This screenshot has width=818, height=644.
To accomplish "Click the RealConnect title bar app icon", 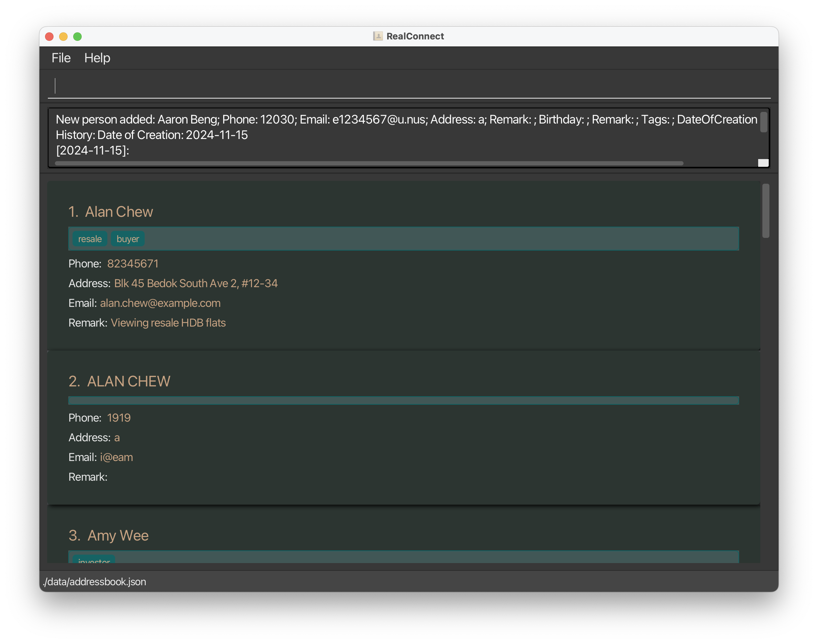I will click(378, 36).
